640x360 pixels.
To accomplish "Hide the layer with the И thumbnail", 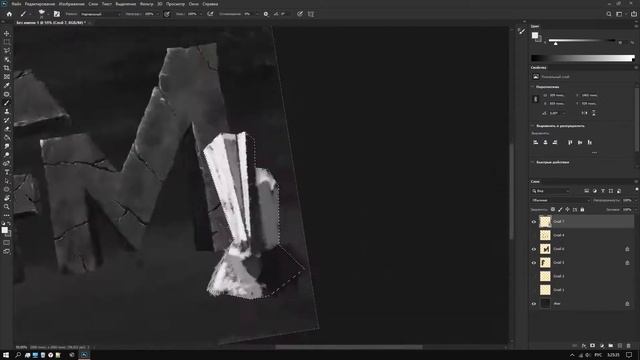I will click(533, 249).
